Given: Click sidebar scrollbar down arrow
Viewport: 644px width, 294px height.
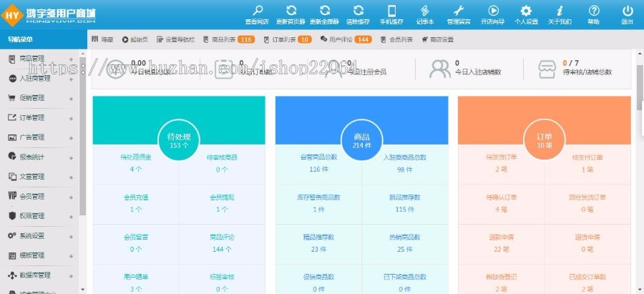Looking at the screenshot, I should (83, 290).
